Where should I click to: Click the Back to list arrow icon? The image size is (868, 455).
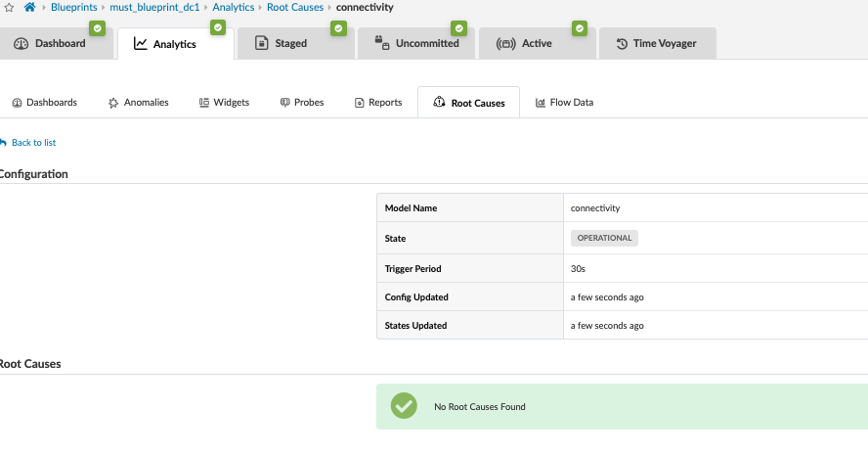pyautogui.click(x=3, y=142)
